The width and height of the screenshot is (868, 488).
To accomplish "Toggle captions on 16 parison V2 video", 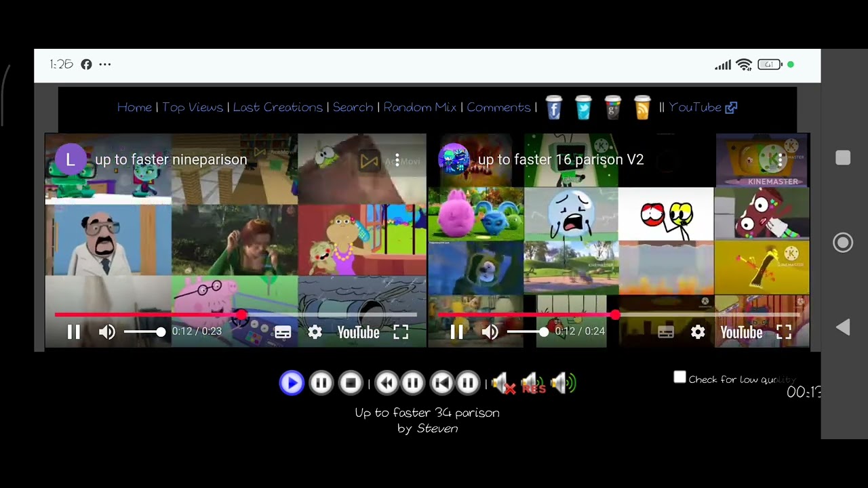I will pyautogui.click(x=666, y=332).
